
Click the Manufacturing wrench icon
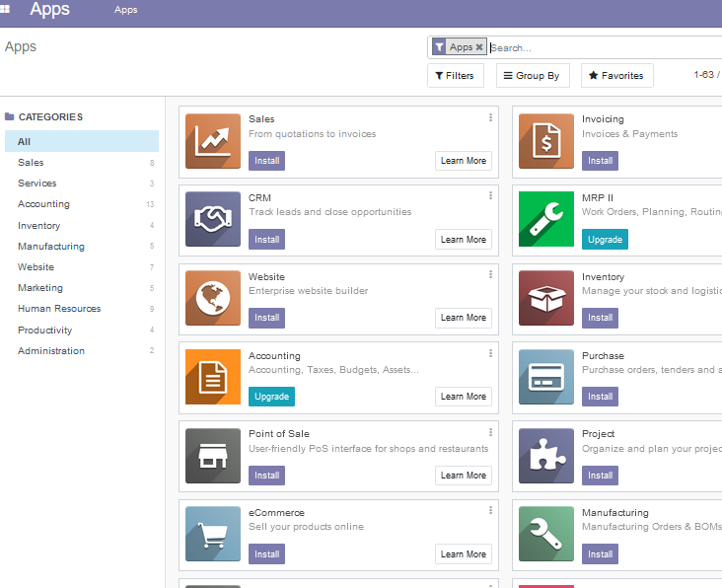pyautogui.click(x=546, y=534)
